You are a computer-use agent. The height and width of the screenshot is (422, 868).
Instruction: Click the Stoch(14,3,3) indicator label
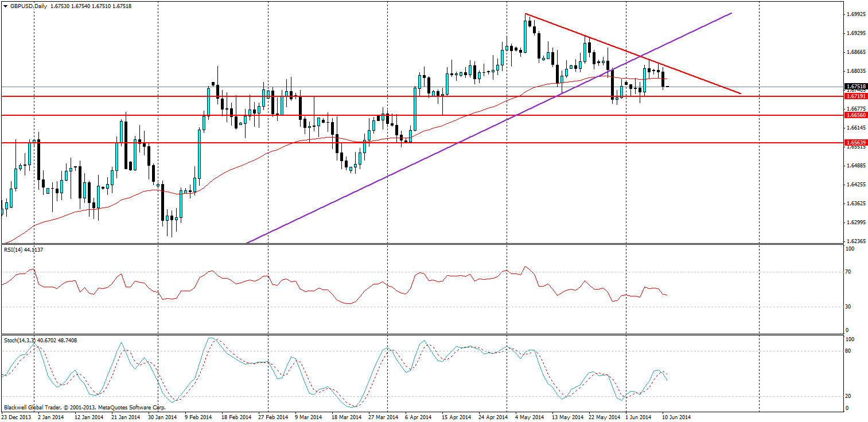tap(40, 340)
